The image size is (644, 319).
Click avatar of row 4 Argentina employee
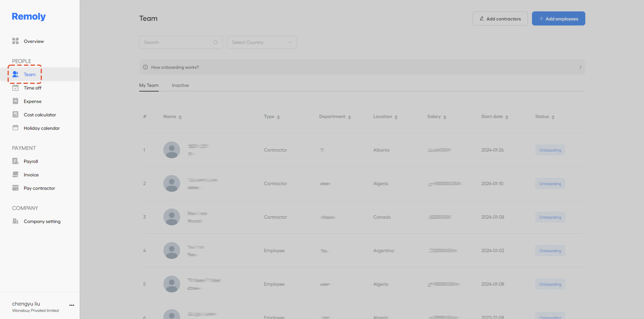[172, 250]
